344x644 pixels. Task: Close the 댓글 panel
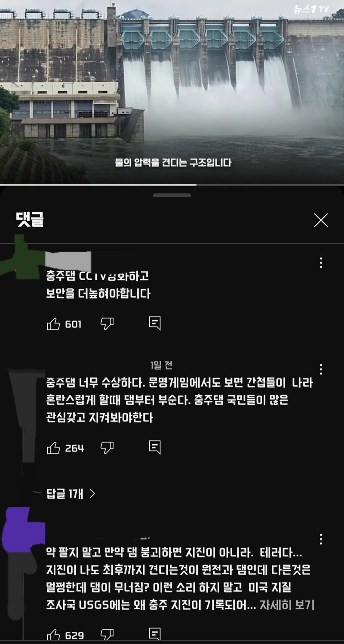[x=321, y=220]
